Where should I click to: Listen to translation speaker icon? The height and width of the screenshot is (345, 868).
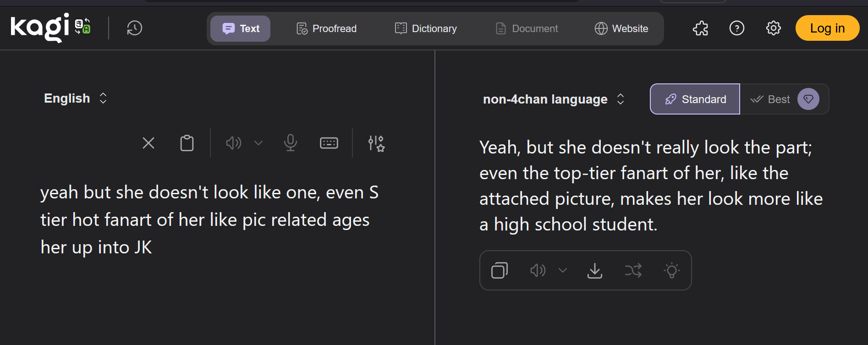pos(538,270)
